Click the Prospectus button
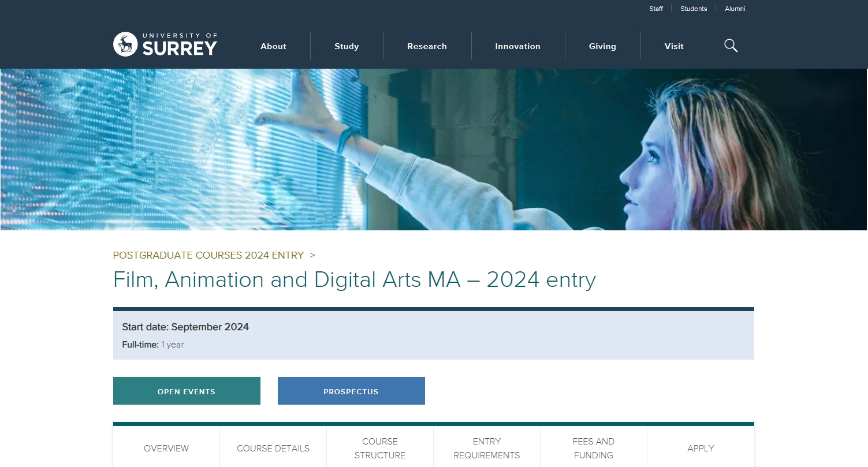868x467 pixels. pos(351,391)
